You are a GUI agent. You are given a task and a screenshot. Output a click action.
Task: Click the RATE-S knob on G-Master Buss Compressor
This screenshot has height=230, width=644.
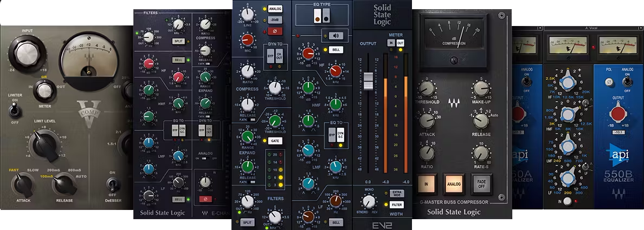coord(480,153)
